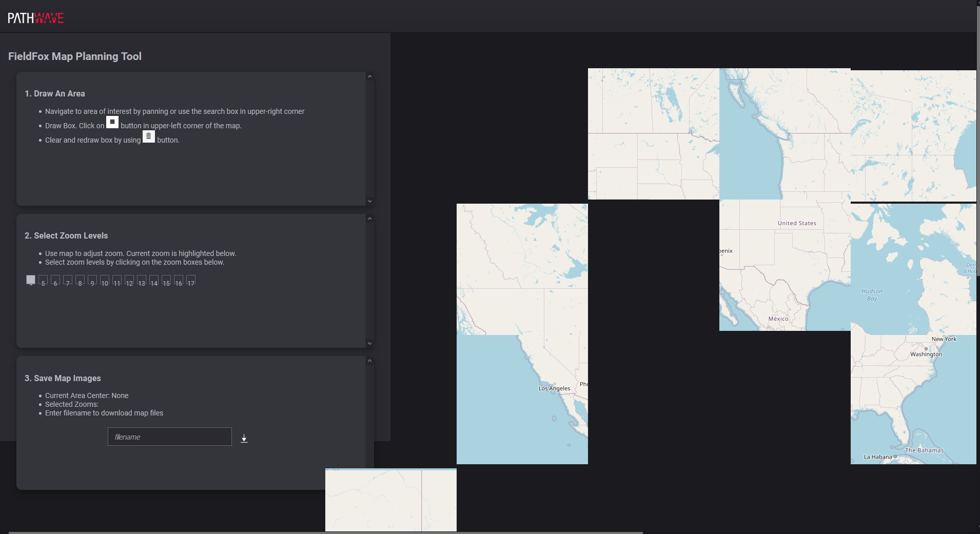Toggle zoom level 17 box

(x=191, y=281)
